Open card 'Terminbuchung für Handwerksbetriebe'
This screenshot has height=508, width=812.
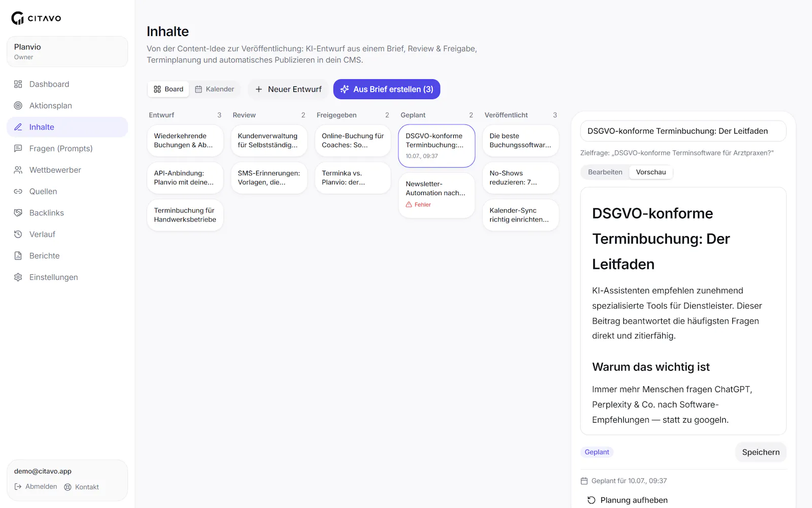[x=185, y=215]
